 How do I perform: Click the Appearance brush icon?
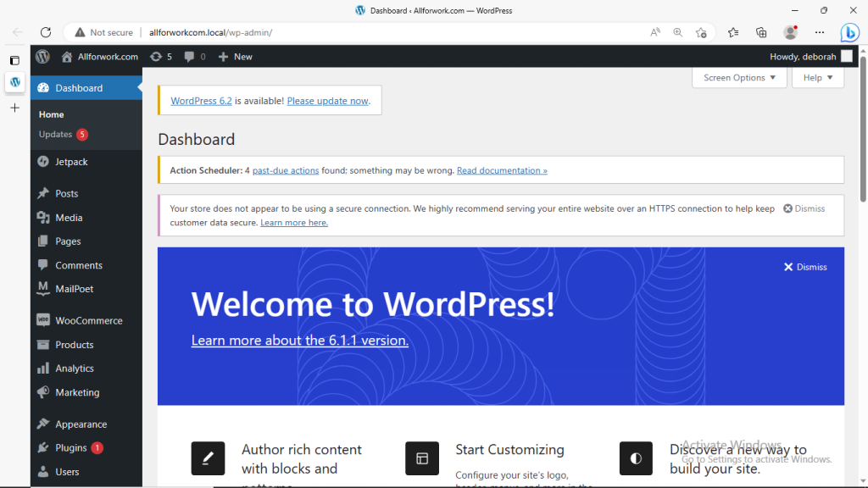(x=43, y=424)
